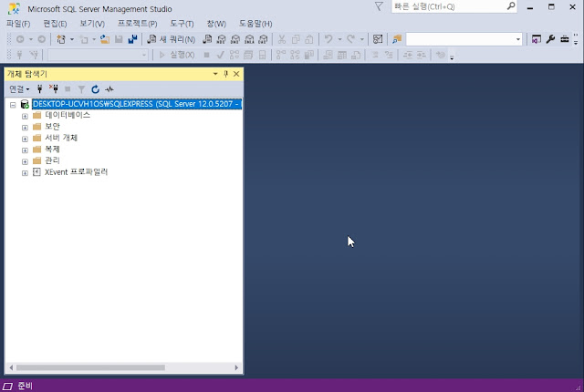Click the quick launch magnifier search icon
Screen dimensions: 584x392
pyautogui.click(x=511, y=6)
